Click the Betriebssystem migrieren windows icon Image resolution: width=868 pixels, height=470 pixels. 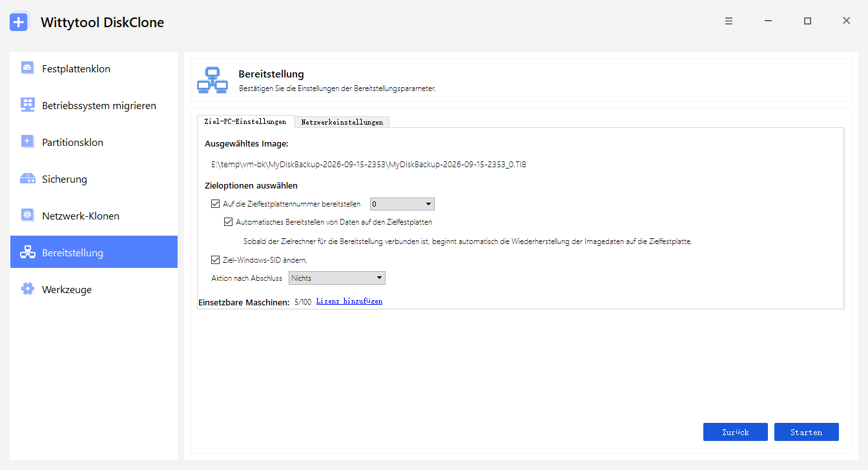point(27,105)
